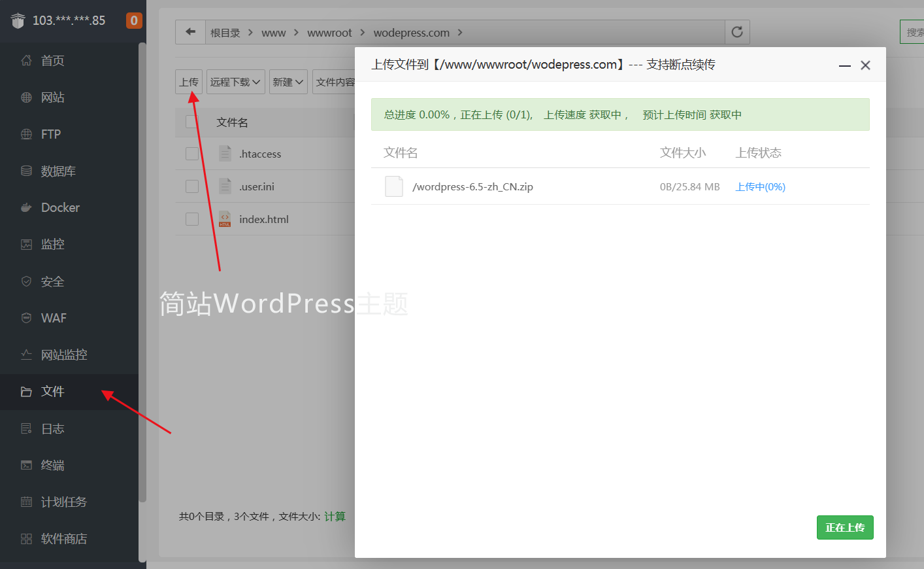Click the 0B/25.84 MB size text
924x569 pixels.
pos(690,186)
